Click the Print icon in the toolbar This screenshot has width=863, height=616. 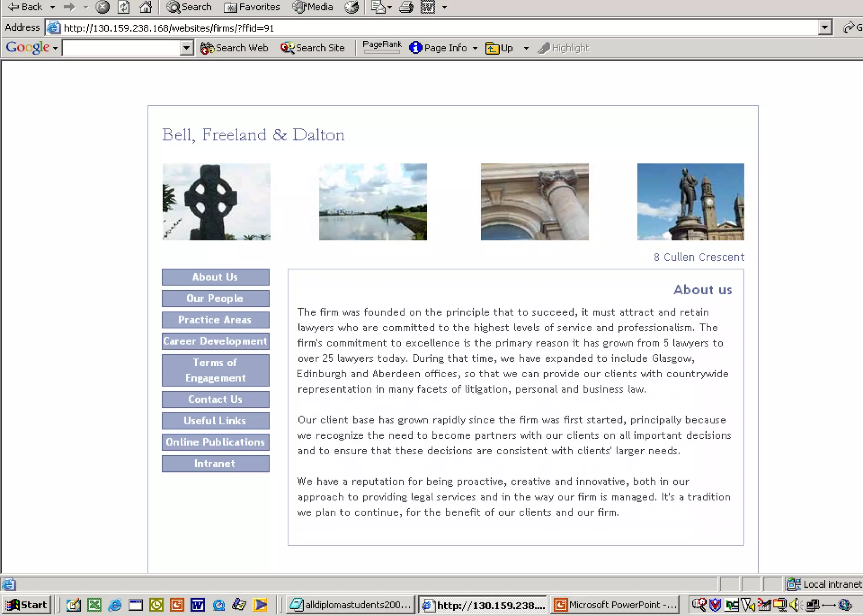(x=406, y=7)
